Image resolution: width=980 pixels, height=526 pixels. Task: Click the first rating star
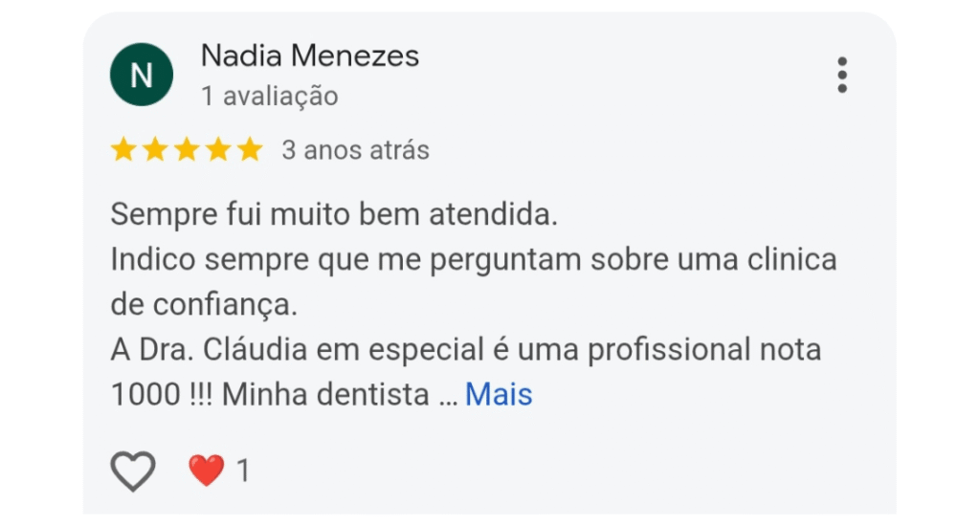123,150
